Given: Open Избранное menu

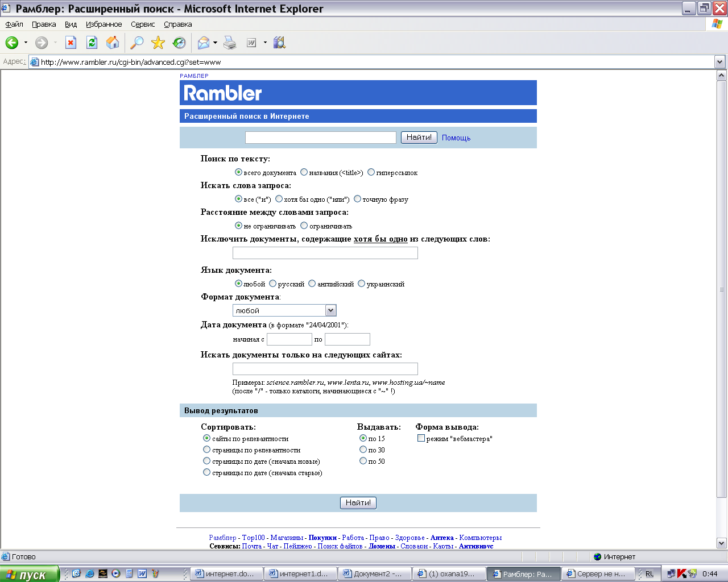Looking at the screenshot, I should tap(104, 24).
